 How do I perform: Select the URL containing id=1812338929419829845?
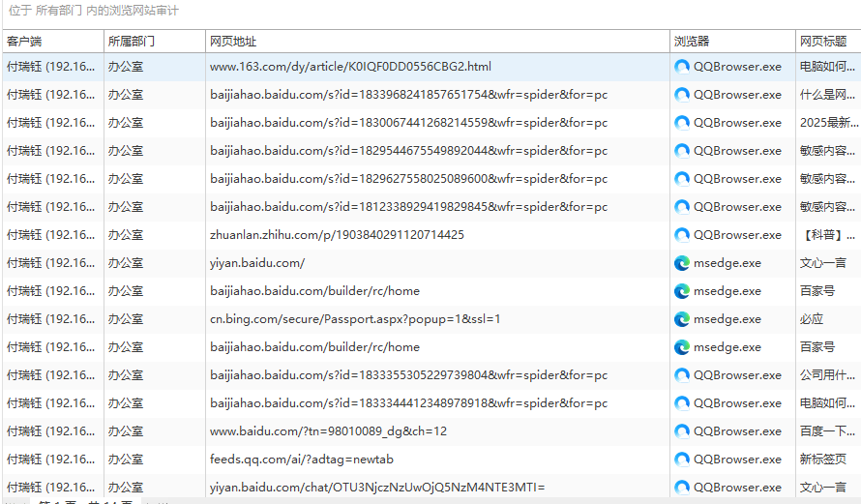click(408, 207)
